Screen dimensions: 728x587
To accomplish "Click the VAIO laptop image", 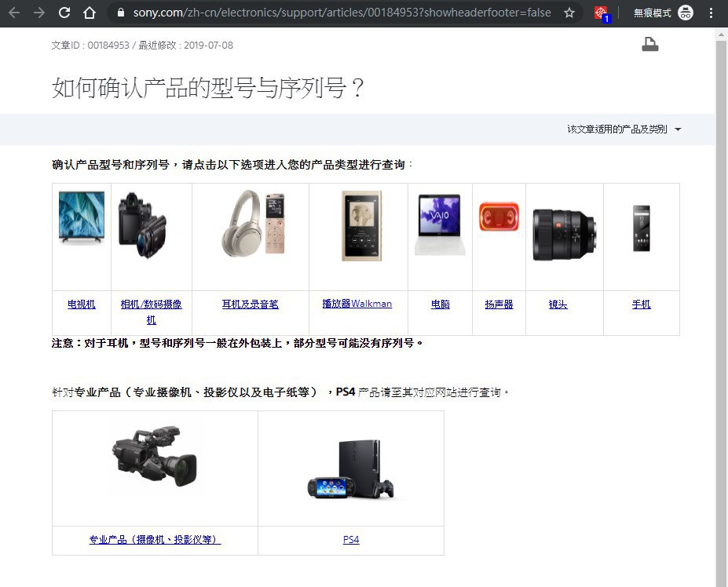I will 440,224.
